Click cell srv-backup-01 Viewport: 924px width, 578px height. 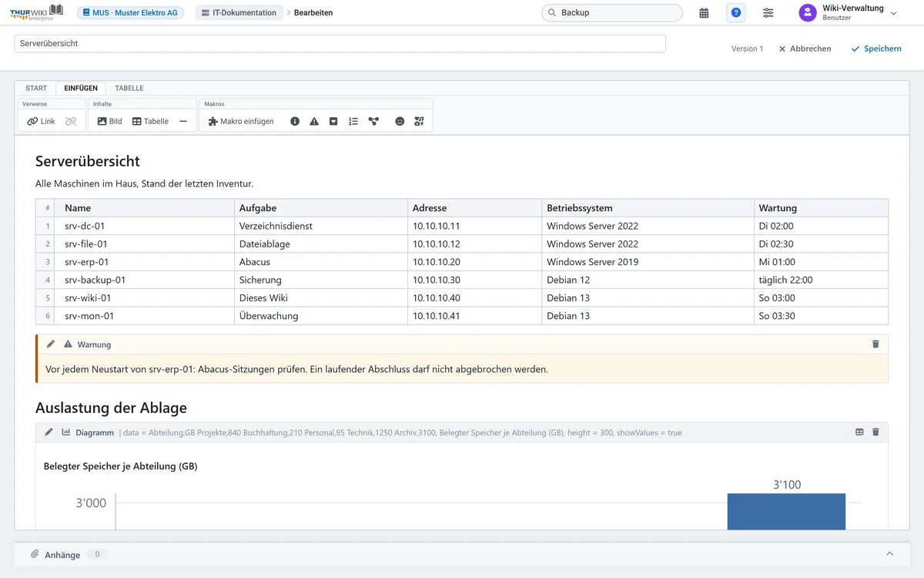[146, 280]
